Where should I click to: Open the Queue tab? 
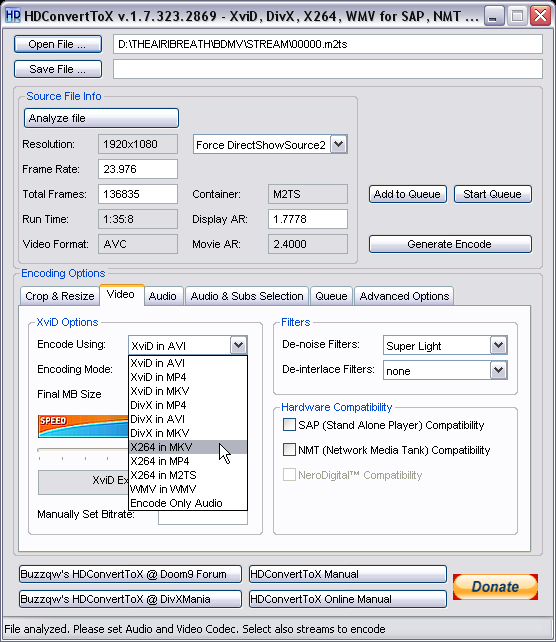[331, 296]
